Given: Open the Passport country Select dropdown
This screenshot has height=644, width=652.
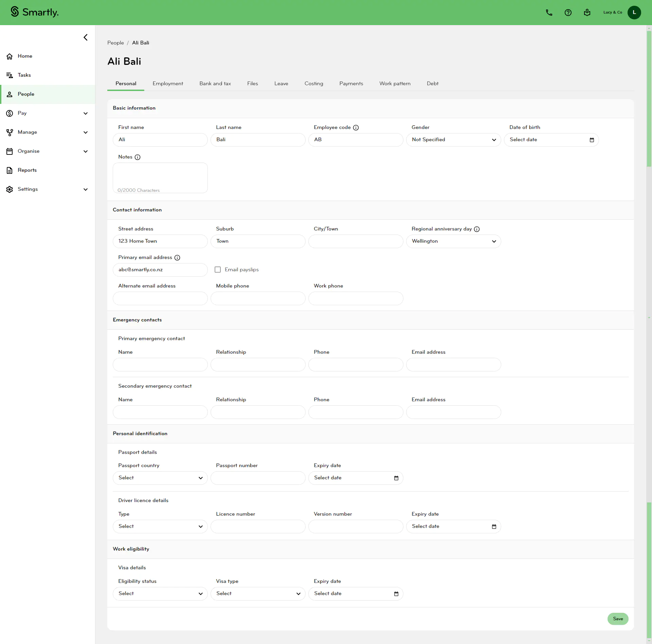Looking at the screenshot, I should click(x=160, y=478).
